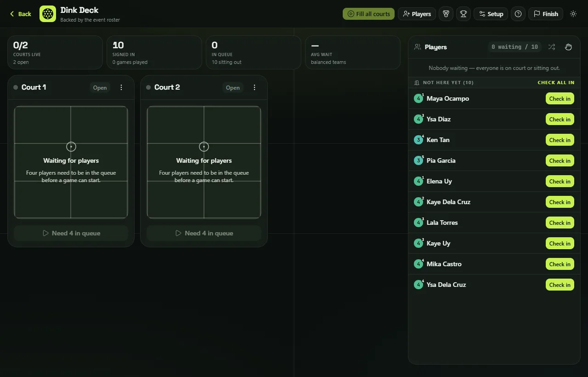Check in Lala Torres
This screenshot has height=377, width=588.
(560, 223)
